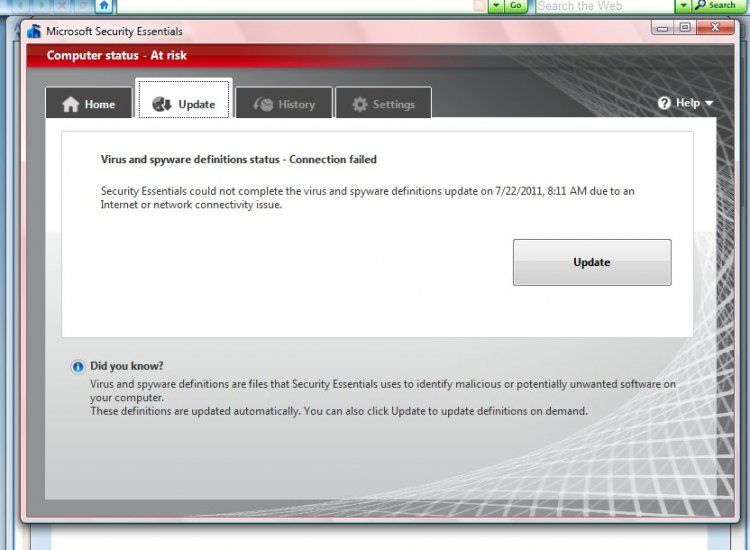Open the Home tab
The height and width of the screenshot is (550, 750).
[89, 103]
